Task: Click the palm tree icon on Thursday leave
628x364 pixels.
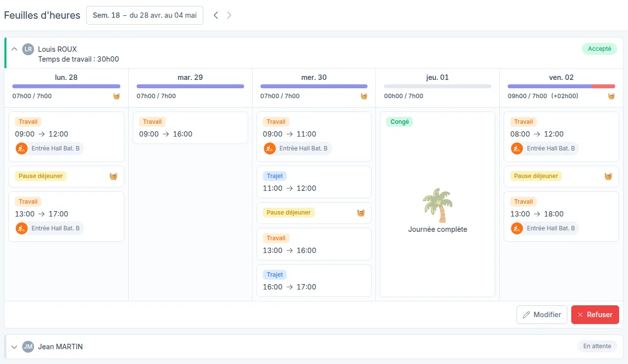Action: pos(438,205)
